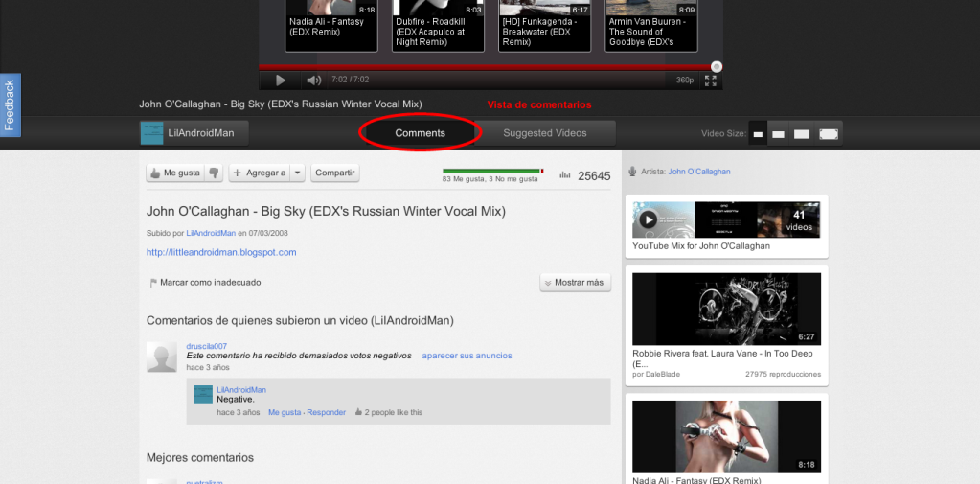Open the 360p quality selector
This screenshot has height=484, width=980.
click(685, 81)
